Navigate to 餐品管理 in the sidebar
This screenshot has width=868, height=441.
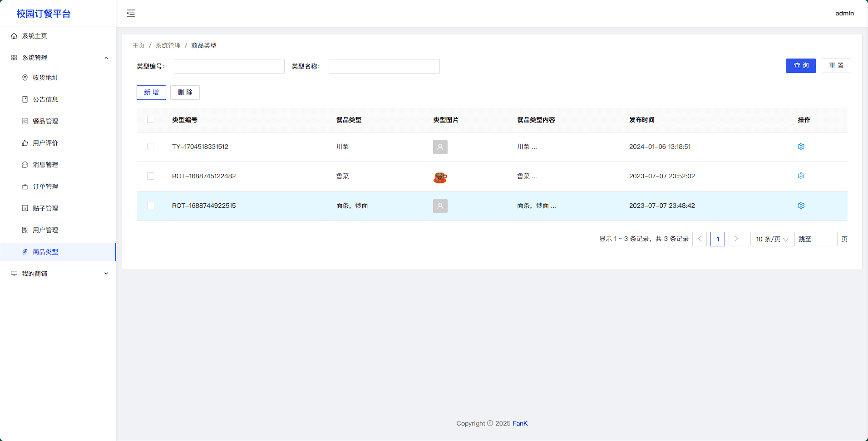(45, 121)
